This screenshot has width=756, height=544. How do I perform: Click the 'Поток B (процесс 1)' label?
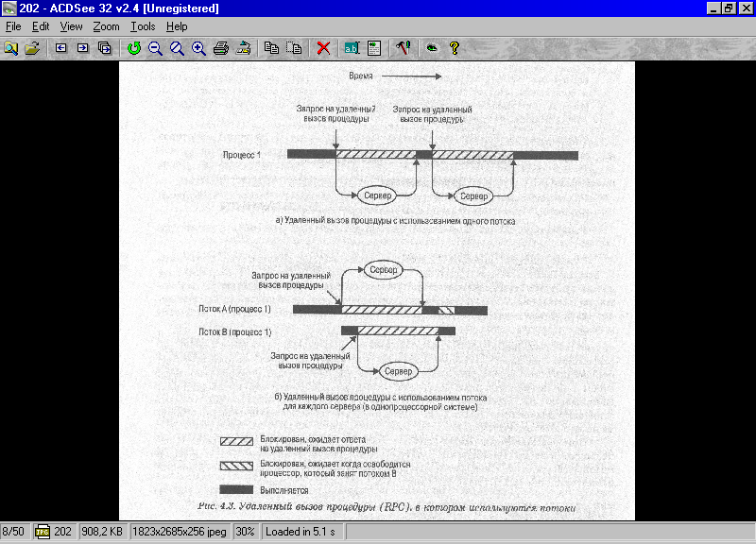click(235, 332)
